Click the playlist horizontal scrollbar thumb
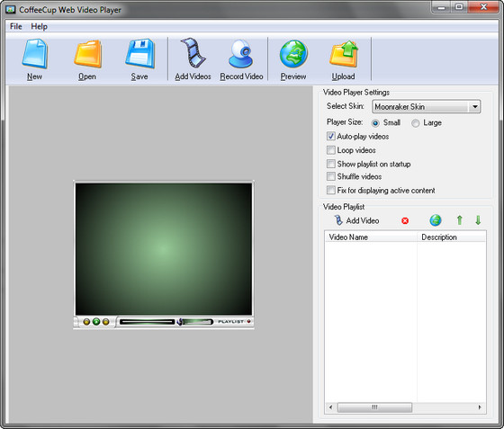This screenshot has width=504, height=429. 374,407
